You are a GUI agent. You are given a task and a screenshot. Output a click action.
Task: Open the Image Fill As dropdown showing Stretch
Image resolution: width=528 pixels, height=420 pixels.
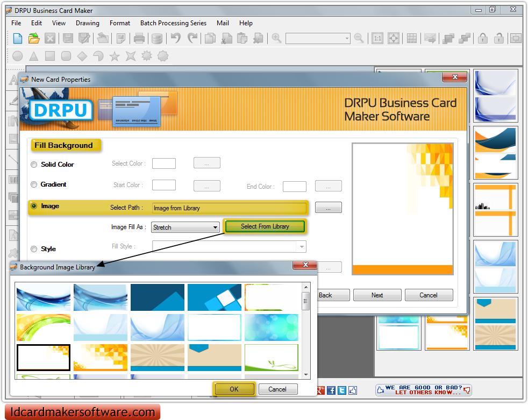185,227
